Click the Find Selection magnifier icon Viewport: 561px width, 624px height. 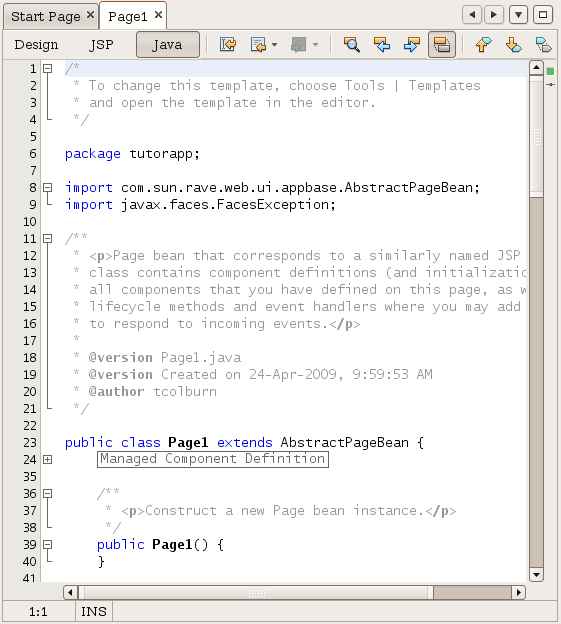click(352, 45)
